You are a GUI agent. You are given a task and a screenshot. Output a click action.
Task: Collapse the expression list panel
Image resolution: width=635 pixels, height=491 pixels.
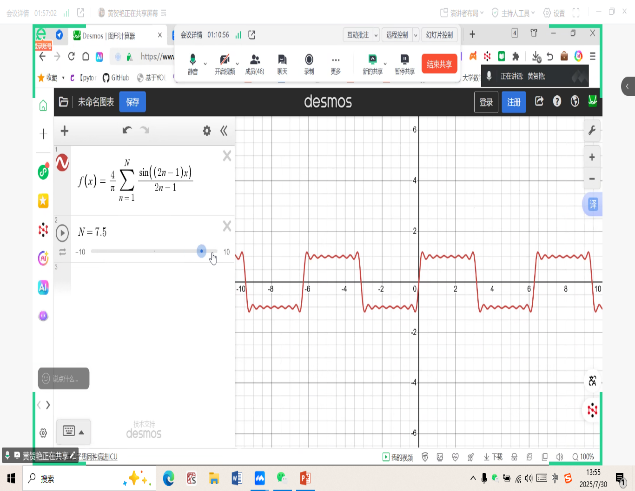point(224,130)
